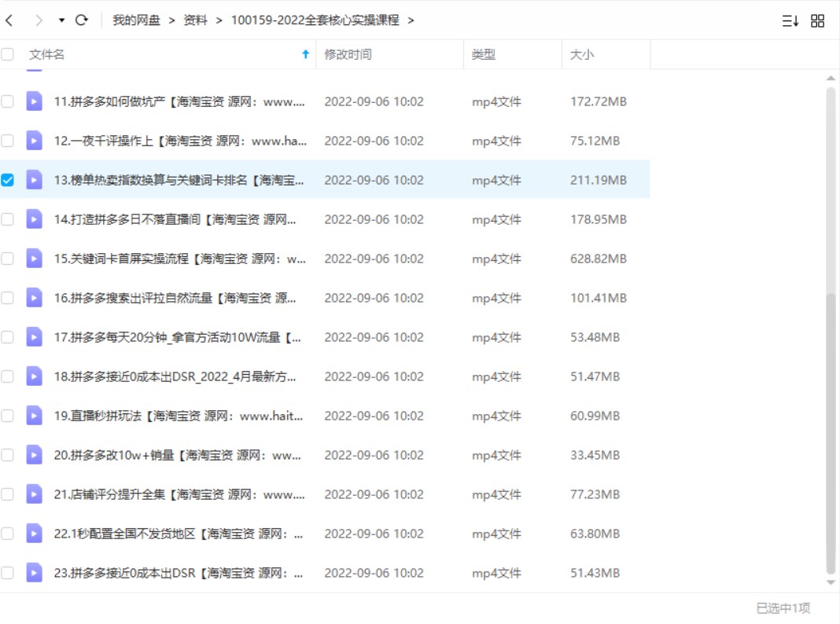Select file name 12.一夜千评操作上
This screenshot has height=624, width=840.
180,141
